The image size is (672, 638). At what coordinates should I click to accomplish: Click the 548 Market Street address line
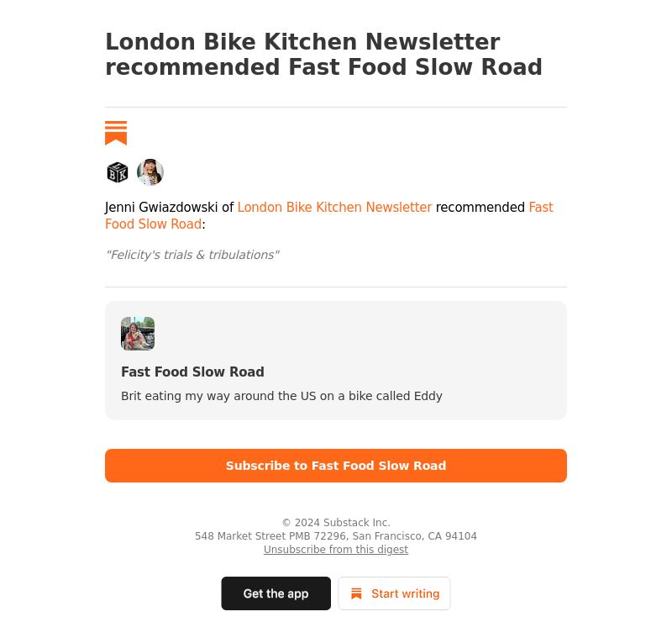pyautogui.click(x=335, y=536)
